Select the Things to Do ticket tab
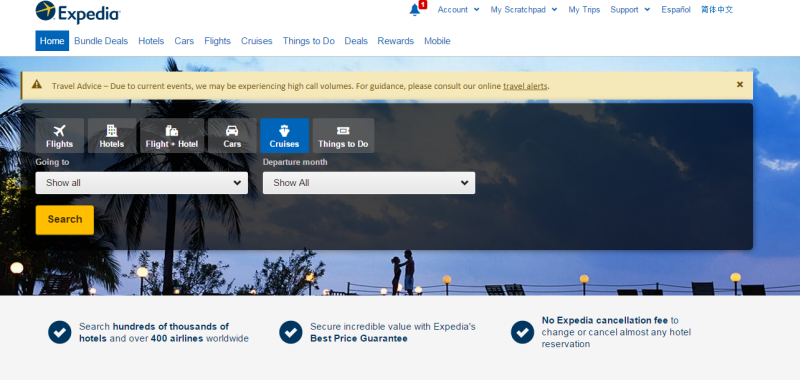The width and height of the screenshot is (800, 380). 343,136
